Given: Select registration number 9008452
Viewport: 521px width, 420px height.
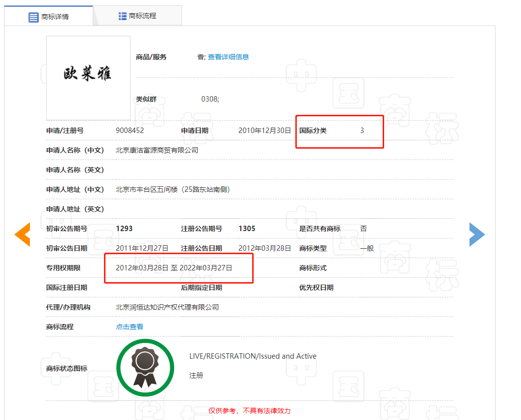Looking at the screenshot, I should point(130,131).
